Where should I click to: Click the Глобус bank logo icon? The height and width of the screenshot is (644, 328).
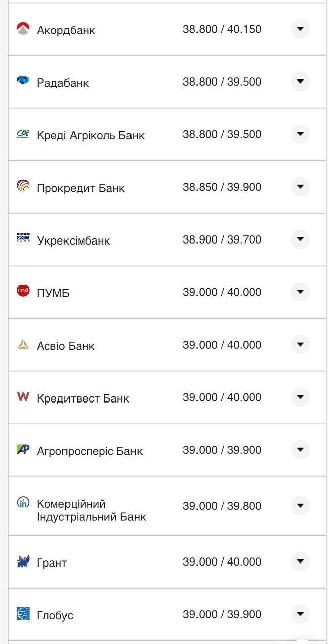pyautogui.click(x=23, y=614)
